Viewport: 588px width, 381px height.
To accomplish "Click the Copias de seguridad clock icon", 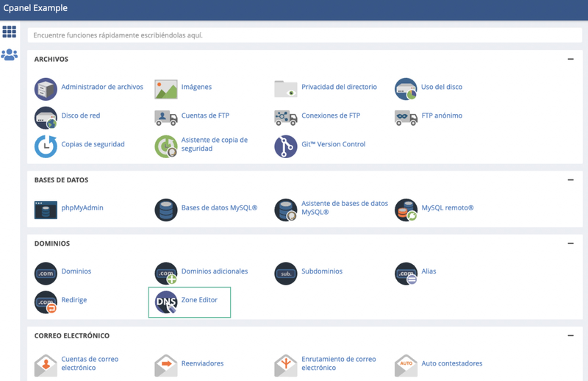I will [x=46, y=146].
